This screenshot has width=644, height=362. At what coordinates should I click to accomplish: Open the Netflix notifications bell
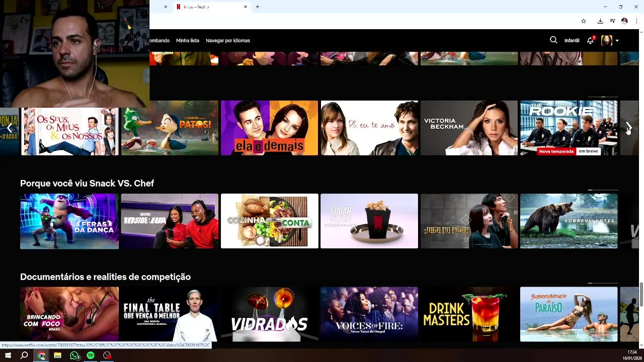tap(591, 40)
